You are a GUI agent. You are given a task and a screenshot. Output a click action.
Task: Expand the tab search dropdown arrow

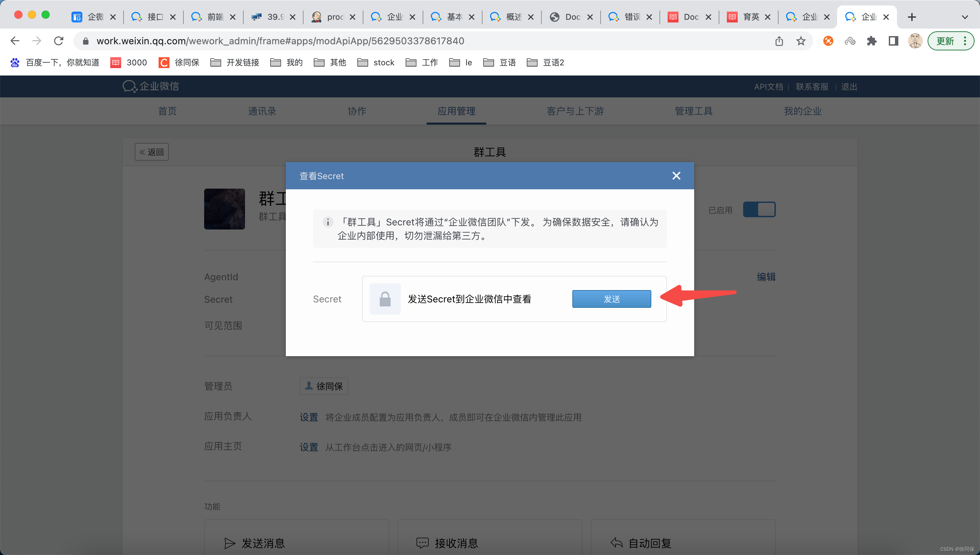click(965, 17)
